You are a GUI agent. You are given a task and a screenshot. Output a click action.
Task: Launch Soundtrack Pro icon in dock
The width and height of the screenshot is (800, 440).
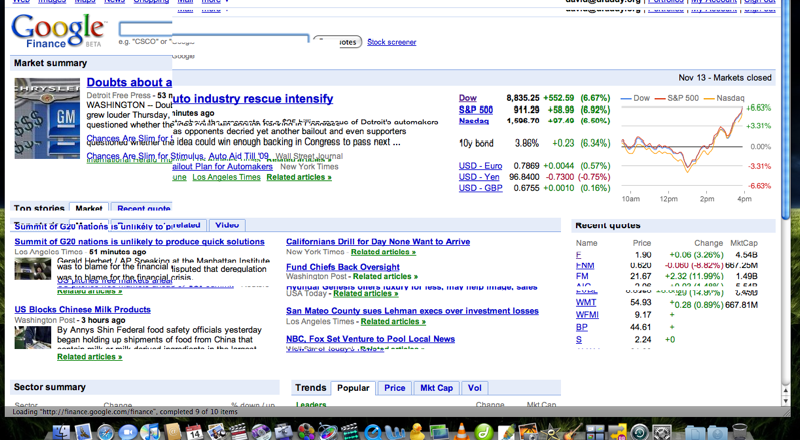pos(350,432)
